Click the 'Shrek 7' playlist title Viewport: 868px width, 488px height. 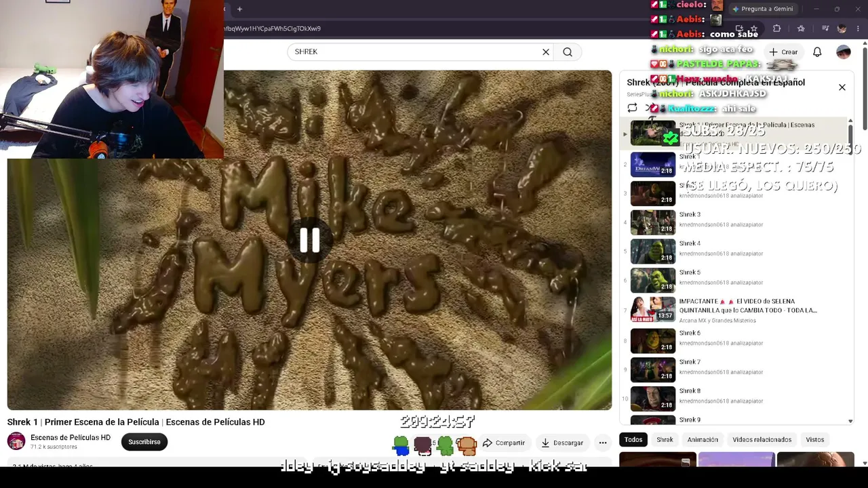pos(690,363)
